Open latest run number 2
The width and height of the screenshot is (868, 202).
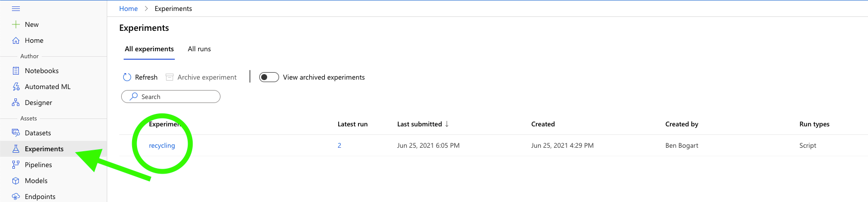click(339, 145)
